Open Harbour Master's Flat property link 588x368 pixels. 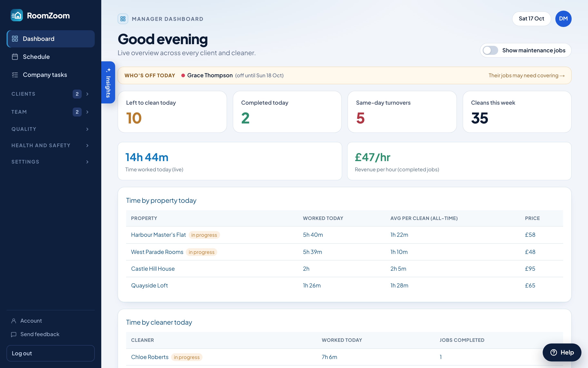[x=158, y=235]
